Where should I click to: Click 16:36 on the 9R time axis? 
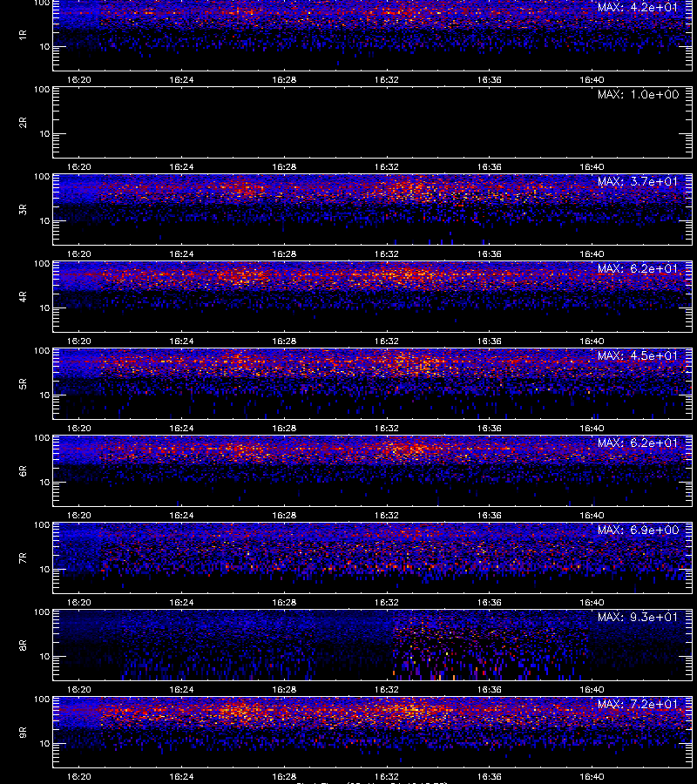[490, 777]
